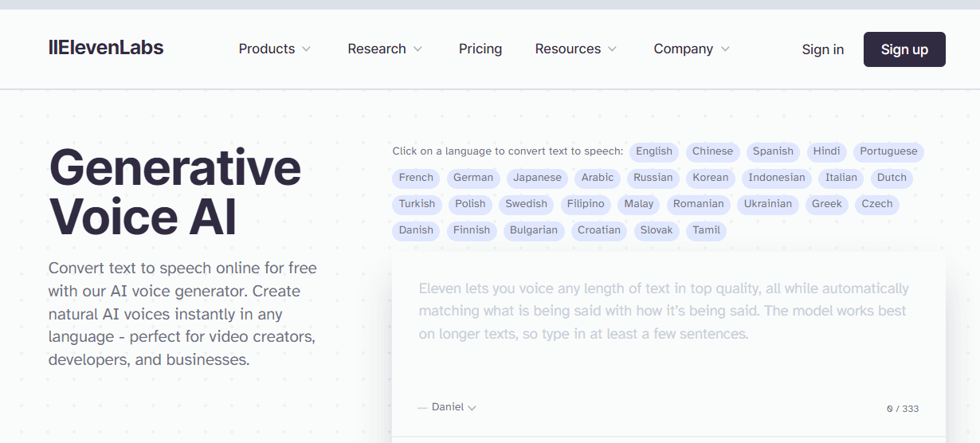Select Bulgarian for text to speech
This screenshot has width=980, height=443.
click(534, 230)
